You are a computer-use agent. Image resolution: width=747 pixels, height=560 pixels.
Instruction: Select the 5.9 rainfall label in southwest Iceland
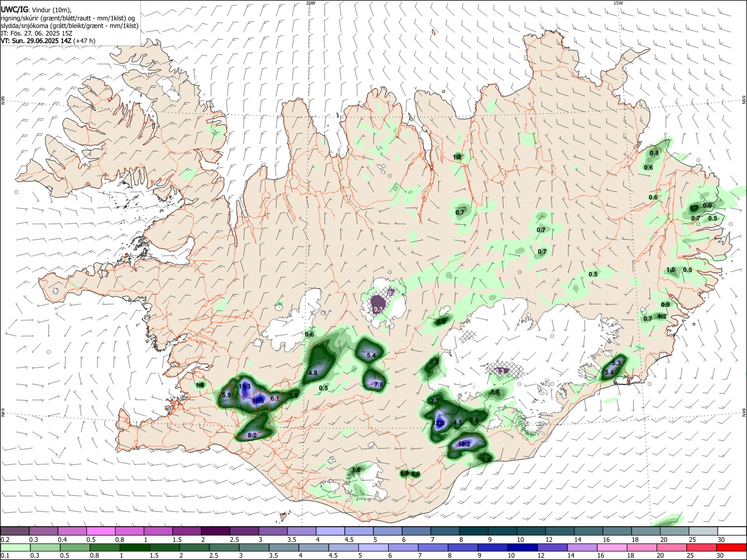pos(227,395)
